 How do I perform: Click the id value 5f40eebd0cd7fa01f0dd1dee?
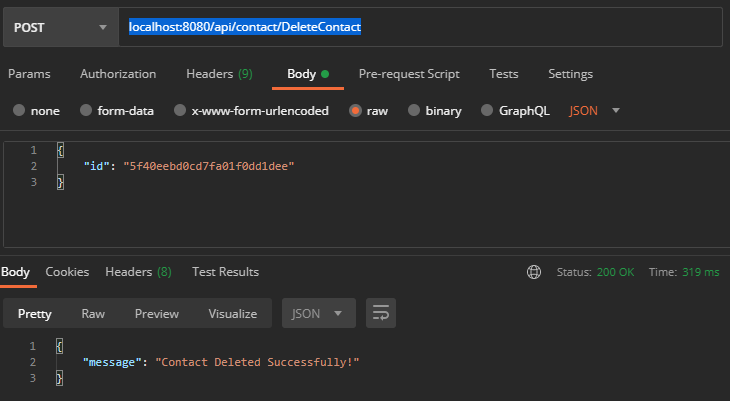click(209, 166)
